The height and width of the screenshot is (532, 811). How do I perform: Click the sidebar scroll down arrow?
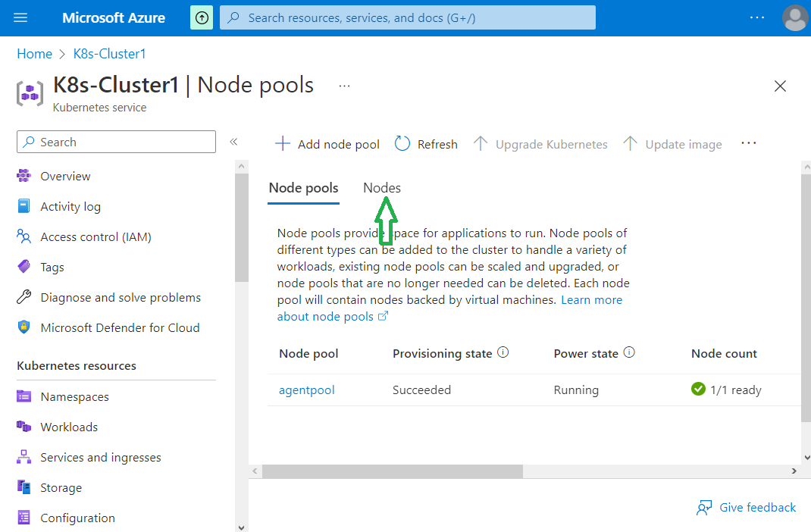pos(241,527)
